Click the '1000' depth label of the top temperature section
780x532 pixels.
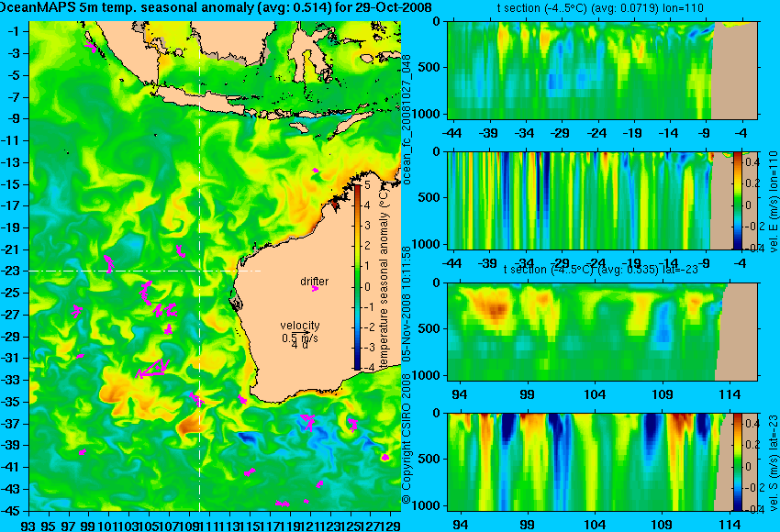[428, 114]
